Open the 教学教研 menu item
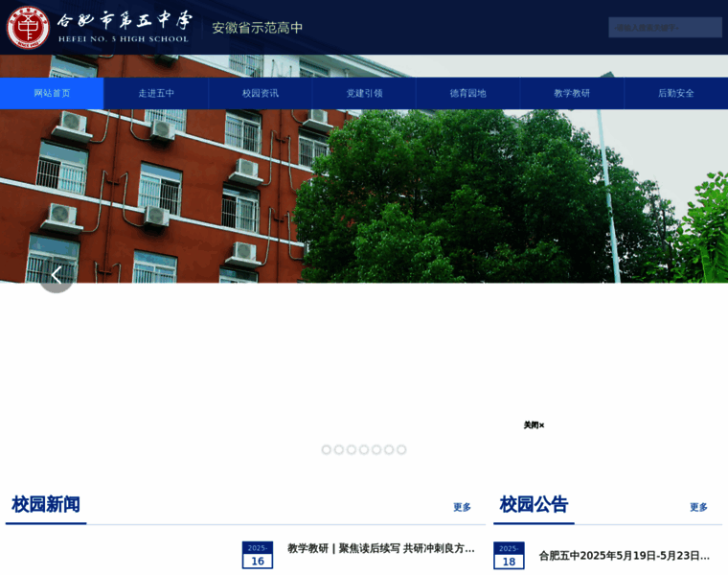The width and height of the screenshot is (728, 575). pyautogui.click(x=572, y=93)
